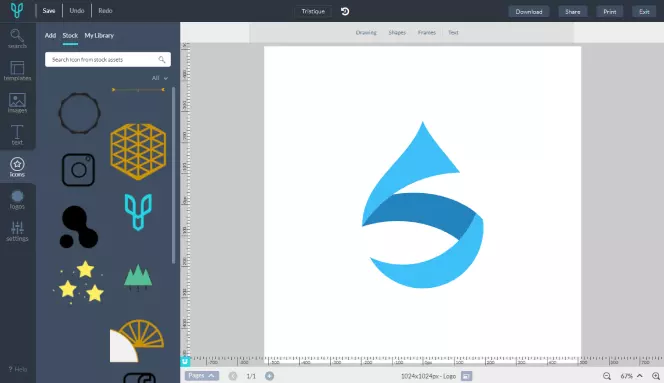The image size is (664, 383).
Task: Toggle the snap magnet icon at ruler corner
Action: coord(185,361)
